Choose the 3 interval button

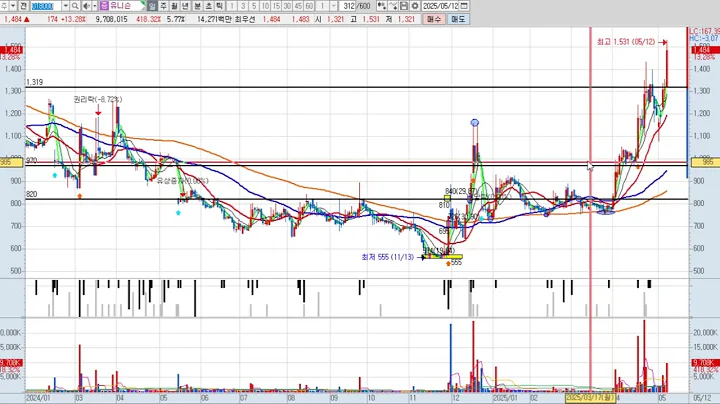243,6
